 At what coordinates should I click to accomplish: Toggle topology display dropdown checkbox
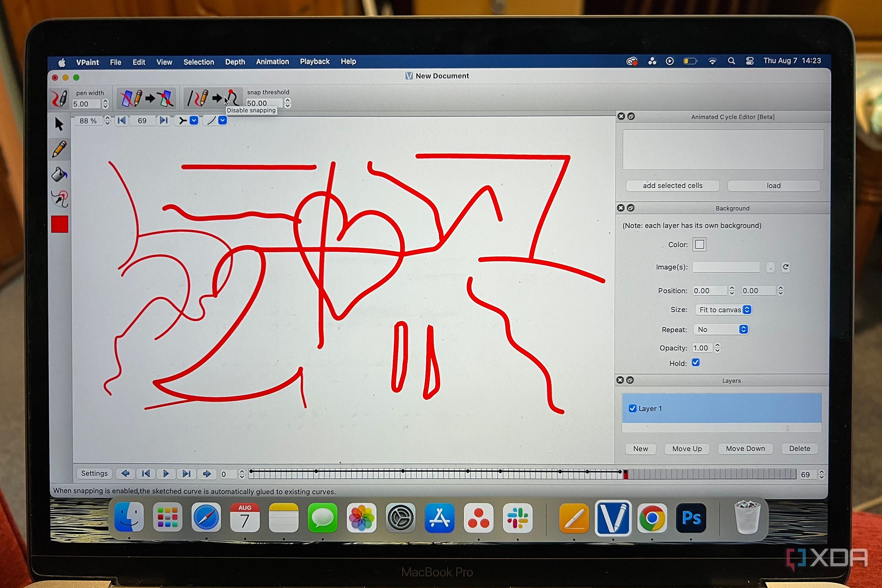194,121
